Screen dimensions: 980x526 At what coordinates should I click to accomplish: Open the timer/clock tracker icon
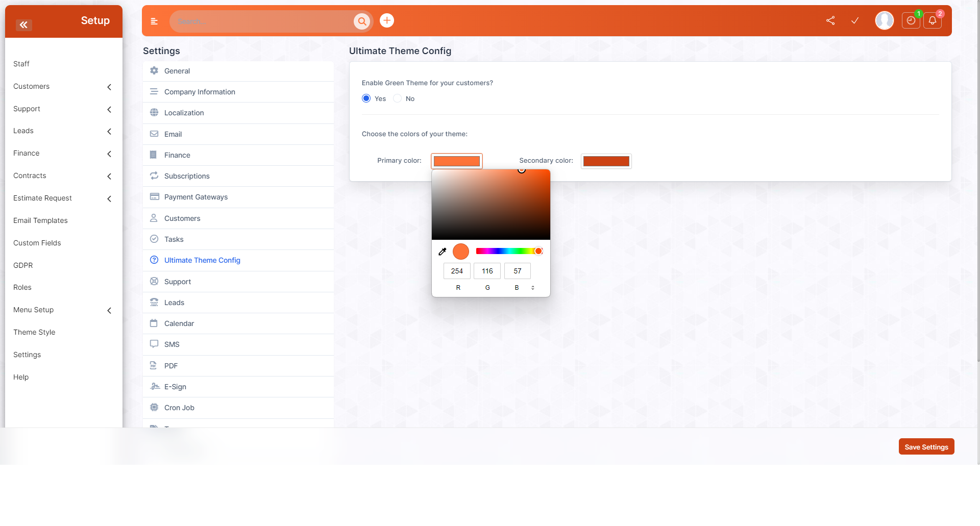click(911, 21)
